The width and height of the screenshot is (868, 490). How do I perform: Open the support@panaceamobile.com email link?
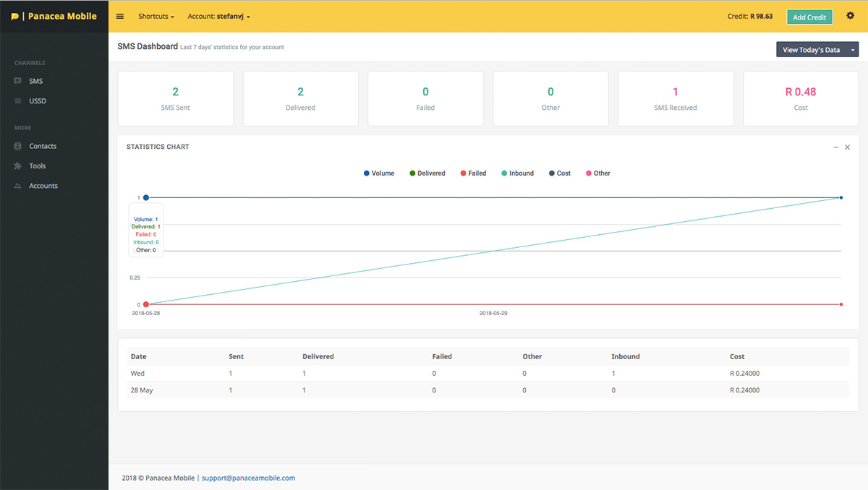248,478
